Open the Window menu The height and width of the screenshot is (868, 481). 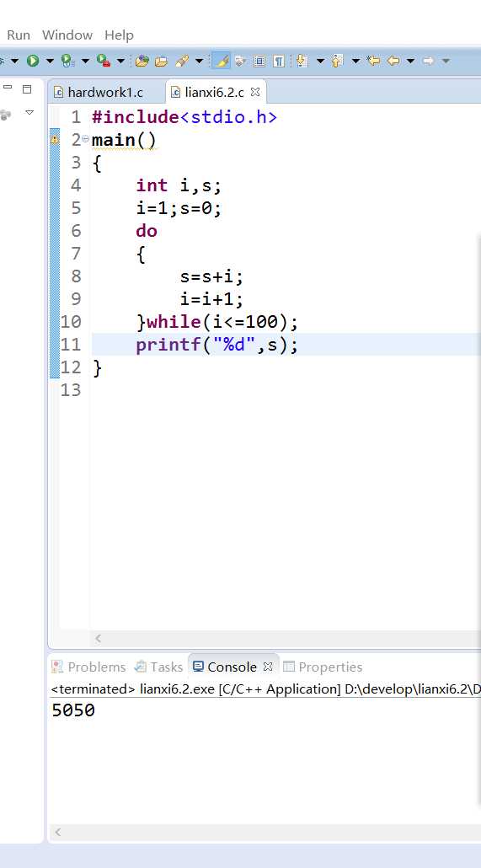coord(67,35)
